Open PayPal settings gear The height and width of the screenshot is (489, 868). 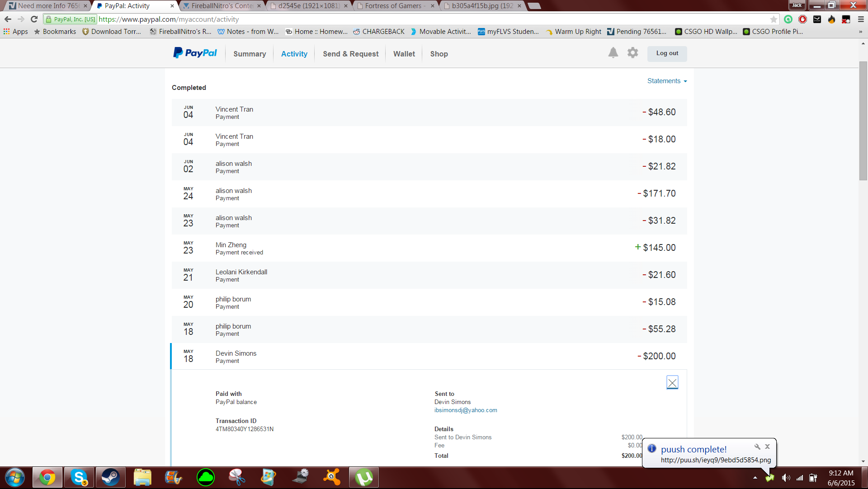[x=632, y=53]
